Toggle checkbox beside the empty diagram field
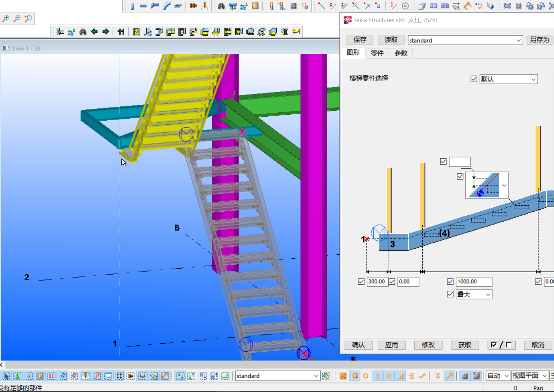This screenshot has width=554, height=392. 443,161
